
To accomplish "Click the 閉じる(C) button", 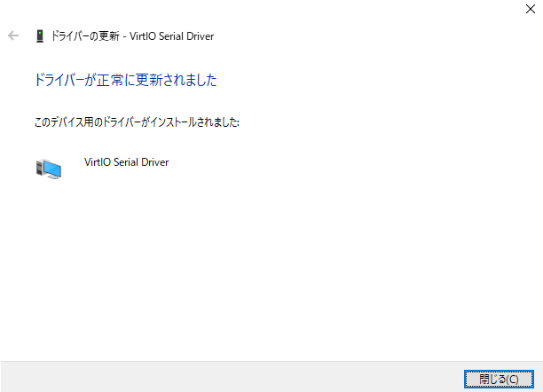I will pos(499,380).
